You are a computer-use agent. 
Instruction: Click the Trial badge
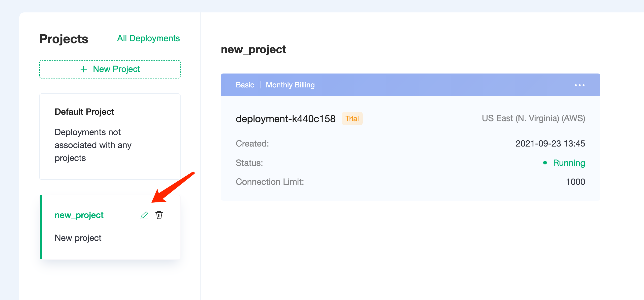pos(352,119)
